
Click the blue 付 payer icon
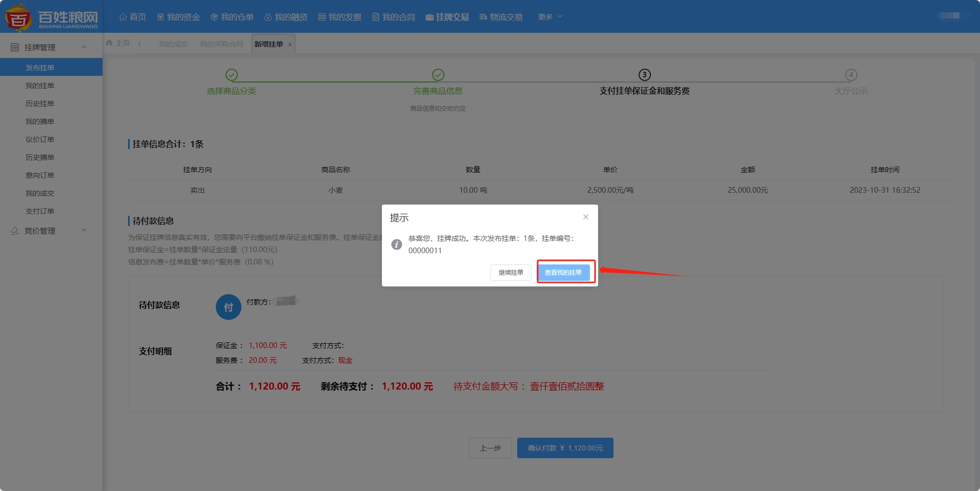pyautogui.click(x=229, y=307)
